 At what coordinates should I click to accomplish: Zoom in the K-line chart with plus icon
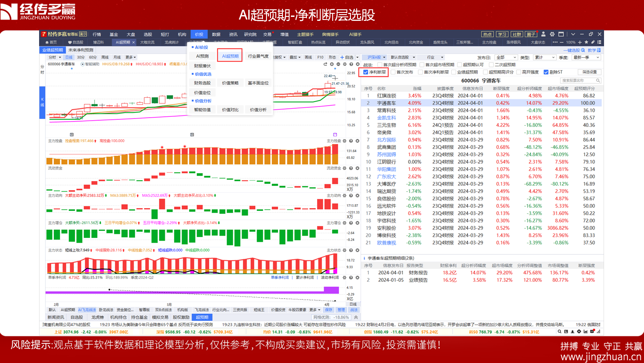point(332,65)
